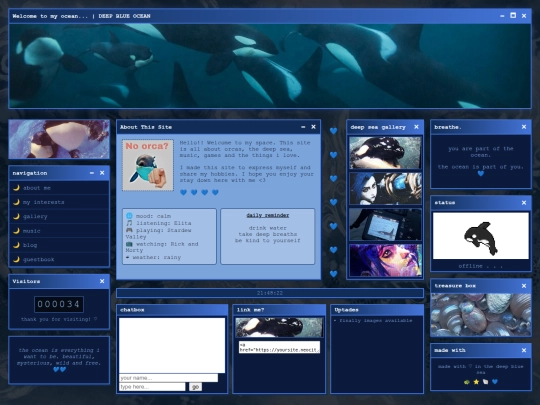Open colorful purple face artwork in gallery
The image size is (540, 405).
[x=385, y=260]
